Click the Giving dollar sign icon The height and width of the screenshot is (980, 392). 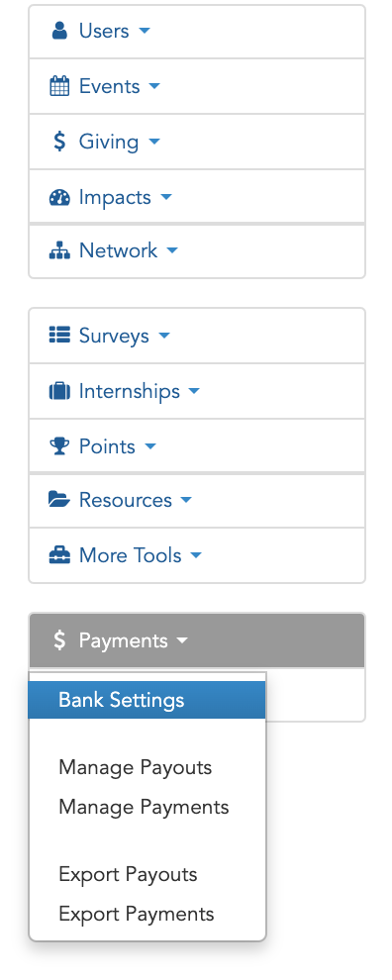(59, 142)
